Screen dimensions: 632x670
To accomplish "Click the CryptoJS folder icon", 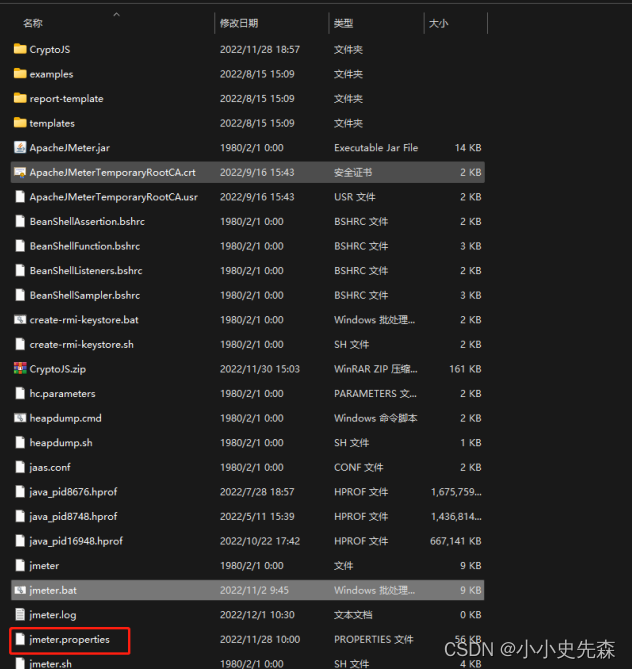I will pos(20,49).
